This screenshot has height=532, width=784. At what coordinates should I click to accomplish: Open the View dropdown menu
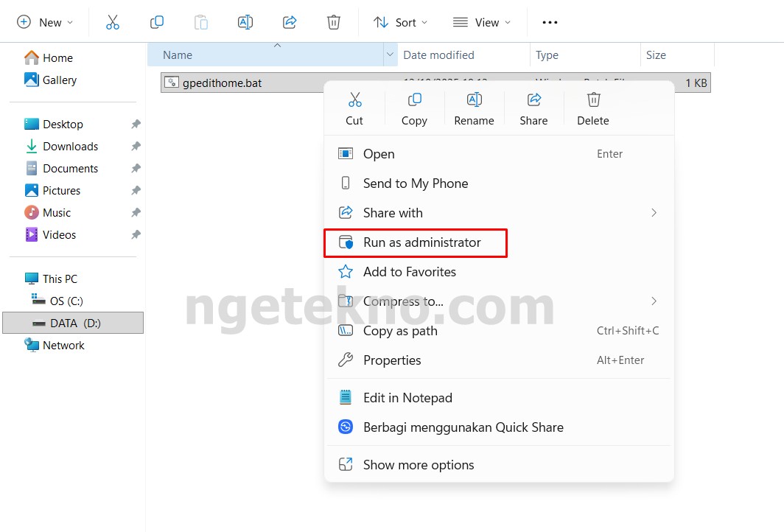click(482, 22)
